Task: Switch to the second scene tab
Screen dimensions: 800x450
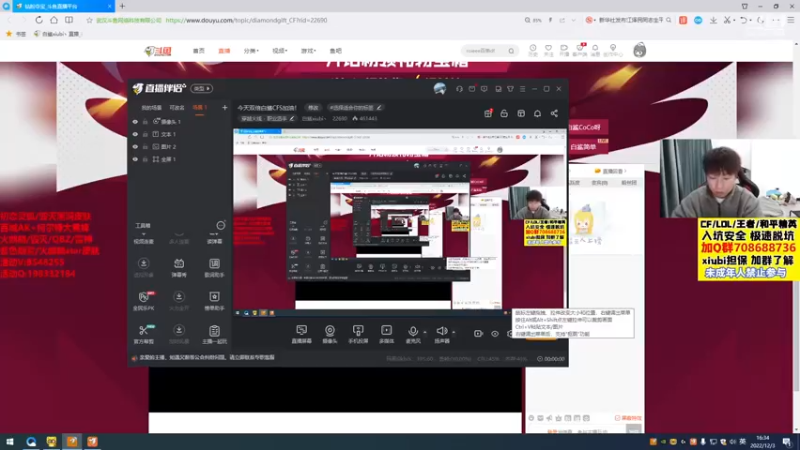Action: pyautogui.click(x=177, y=108)
